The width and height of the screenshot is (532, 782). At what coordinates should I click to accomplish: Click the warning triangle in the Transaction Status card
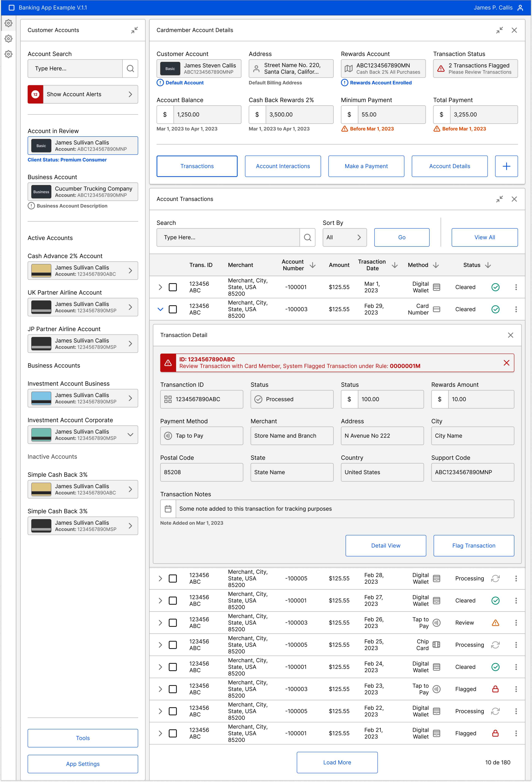441,69
